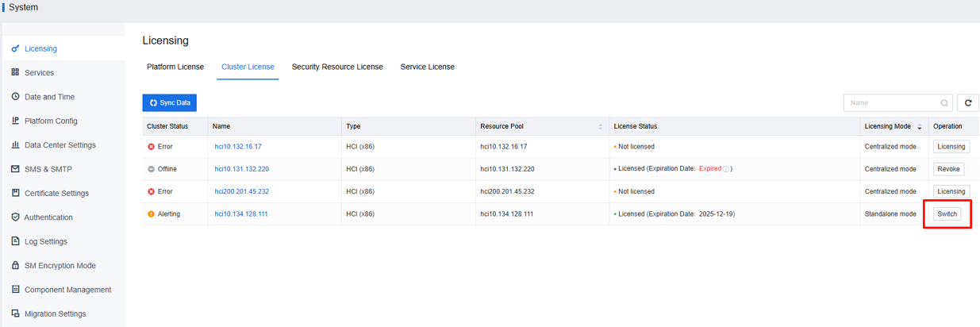Screen dimensions: 980x327
Task: Click the expiration date 2025-12-19 text
Action: (717, 214)
